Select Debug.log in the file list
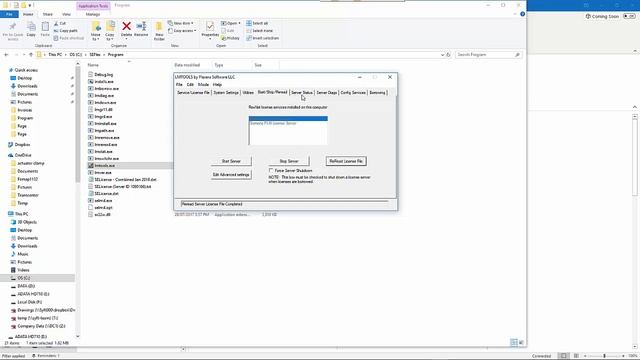 (104, 75)
